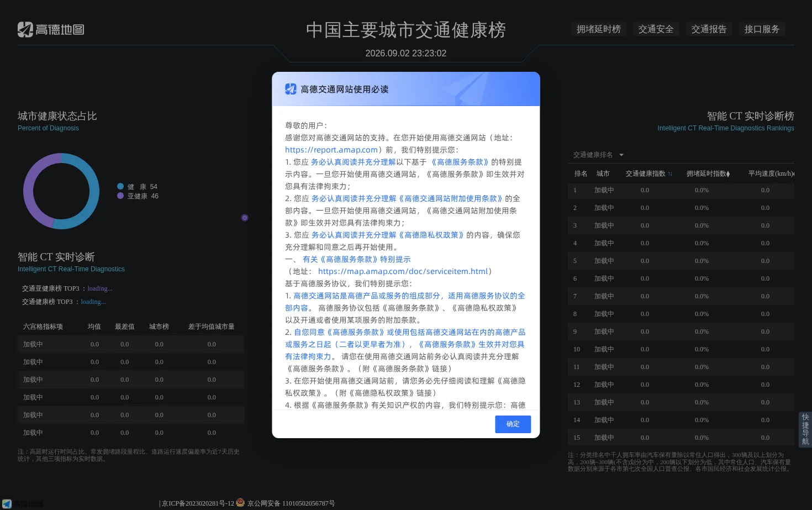This screenshot has width=812, height=510.
Task: Open the 拥堵延时榜 tab
Action: (599, 29)
